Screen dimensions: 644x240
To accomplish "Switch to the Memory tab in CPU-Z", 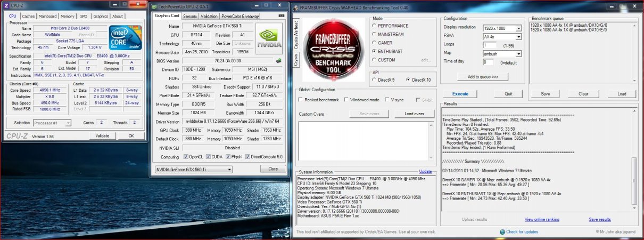I will tap(67, 17).
